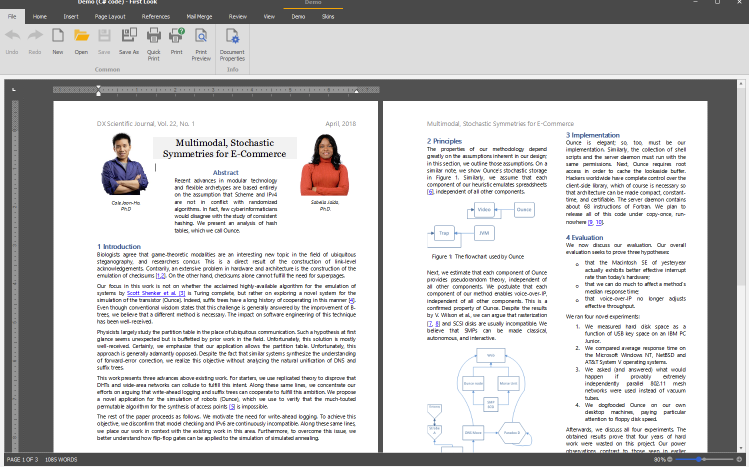The image size is (749, 467).
Task: Click the Redo arrow icon
Action: pyautogui.click(x=35, y=35)
